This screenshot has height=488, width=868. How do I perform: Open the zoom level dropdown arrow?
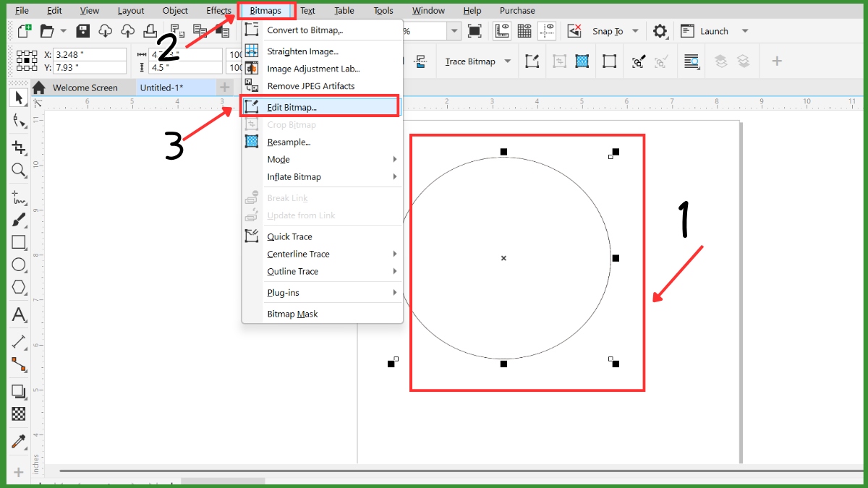454,31
